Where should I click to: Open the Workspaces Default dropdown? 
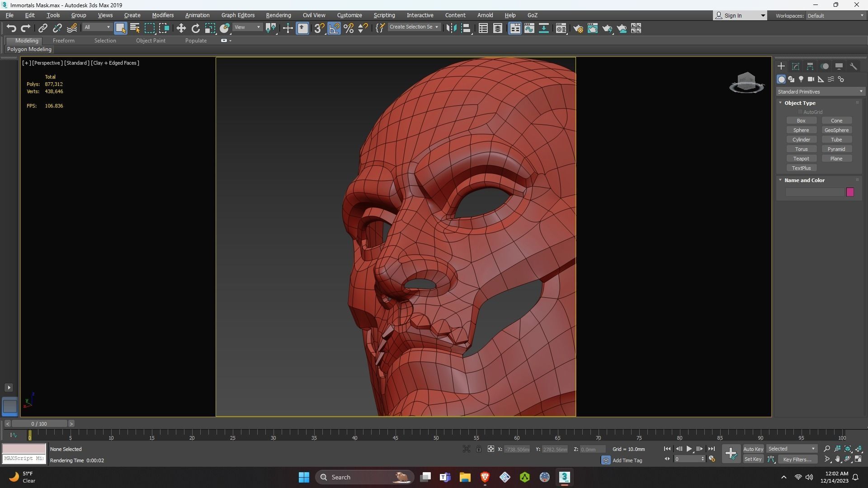coord(835,16)
